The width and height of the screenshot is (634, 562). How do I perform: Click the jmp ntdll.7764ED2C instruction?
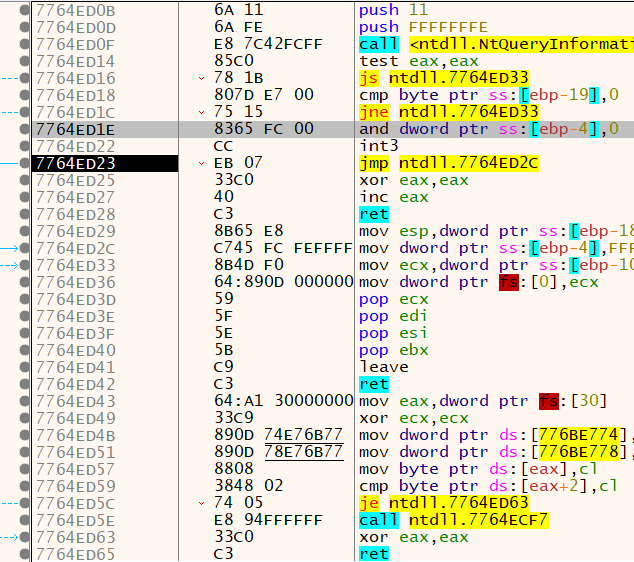tap(449, 163)
